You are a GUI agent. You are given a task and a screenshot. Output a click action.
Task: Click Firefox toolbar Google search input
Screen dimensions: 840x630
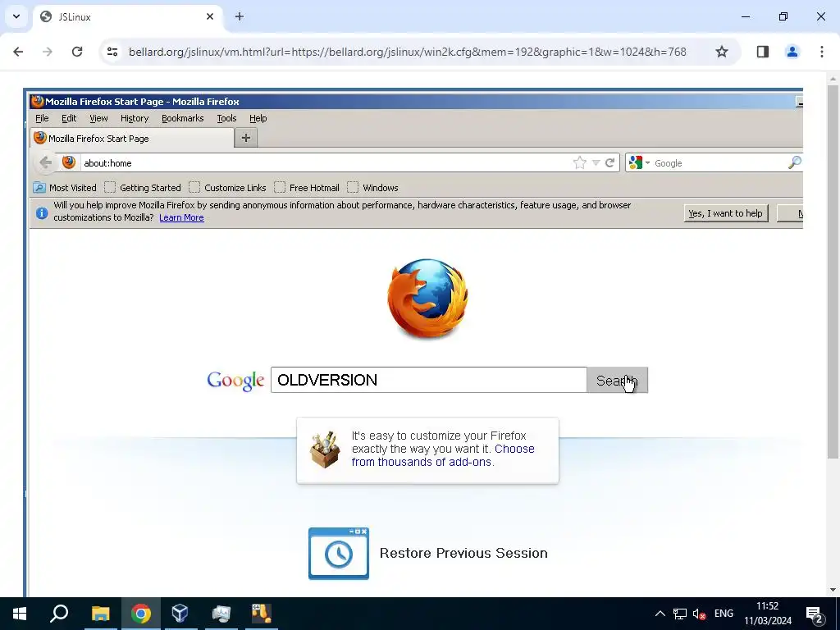tap(720, 163)
